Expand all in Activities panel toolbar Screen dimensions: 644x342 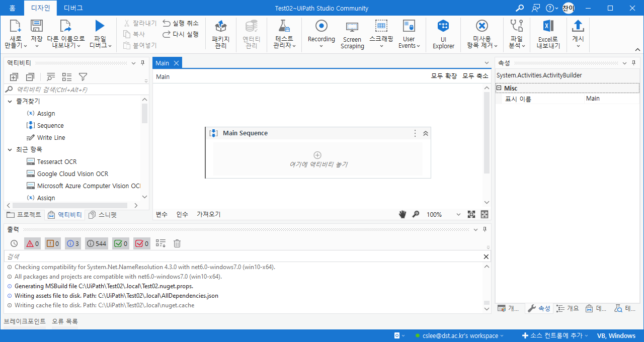click(x=14, y=77)
